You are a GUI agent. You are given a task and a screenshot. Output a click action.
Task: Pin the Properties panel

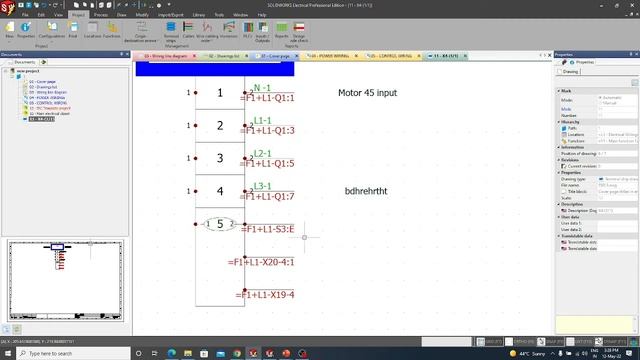[631, 54]
